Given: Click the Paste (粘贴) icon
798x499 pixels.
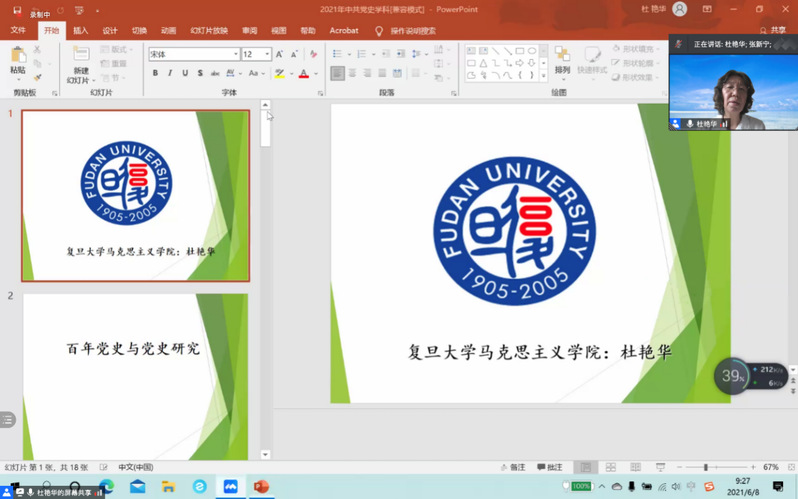Looking at the screenshot, I should point(18,56).
